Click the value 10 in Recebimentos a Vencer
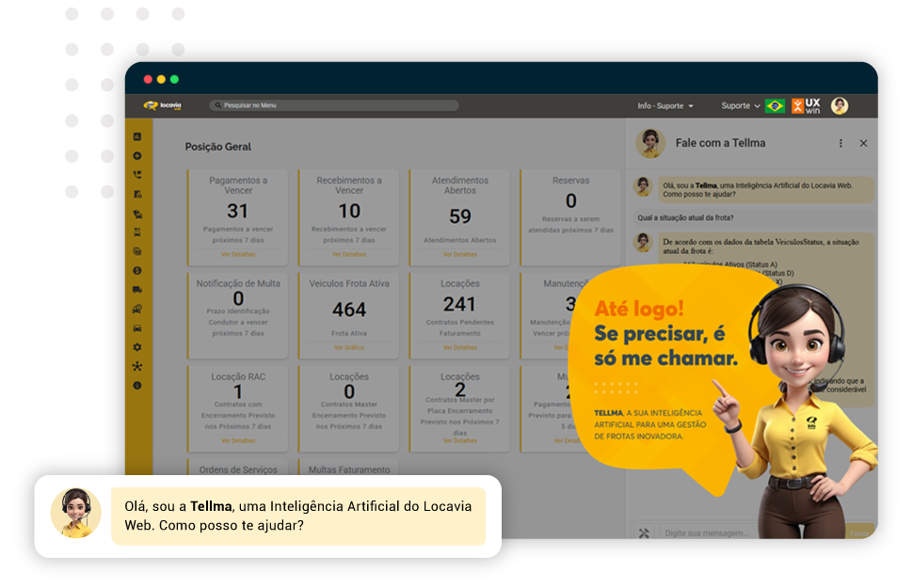 pos(349,211)
